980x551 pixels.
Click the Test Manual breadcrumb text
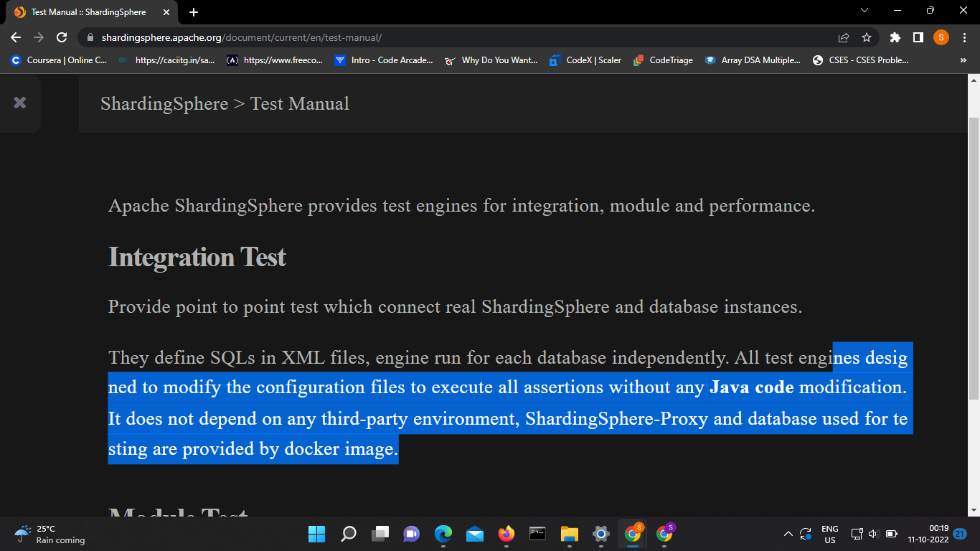pyautogui.click(x=300, y=104)
